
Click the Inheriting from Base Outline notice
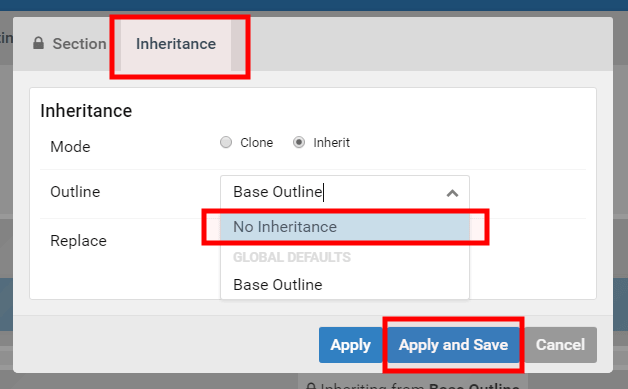click(413, 383)
